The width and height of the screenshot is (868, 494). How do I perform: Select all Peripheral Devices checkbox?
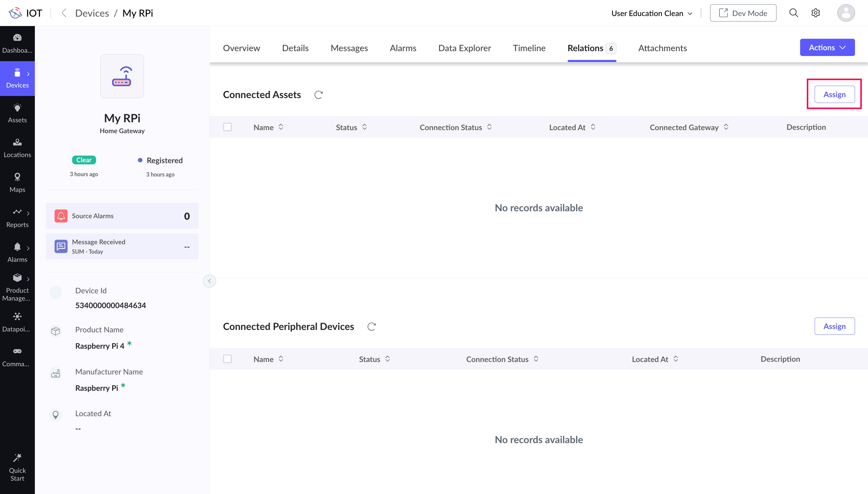227,359
